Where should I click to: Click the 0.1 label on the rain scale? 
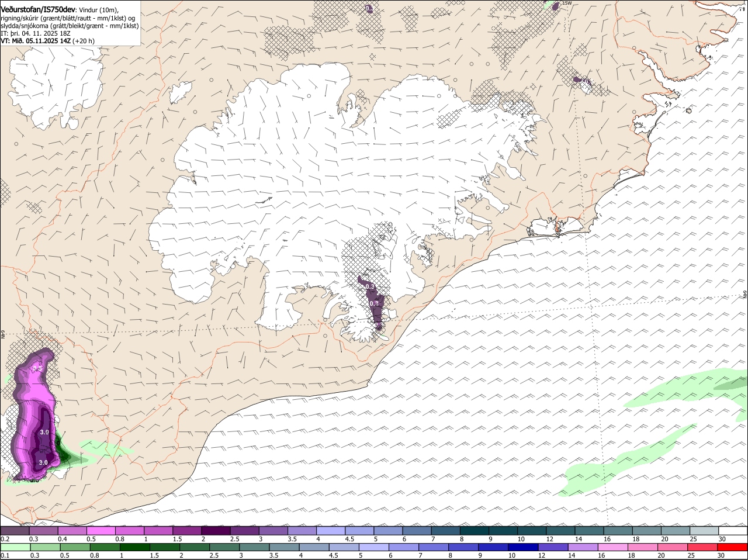(5, 555)
